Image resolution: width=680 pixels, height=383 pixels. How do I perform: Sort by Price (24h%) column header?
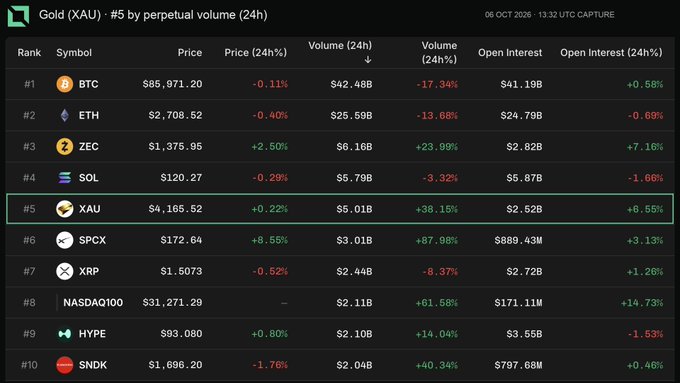coord(255,52)
